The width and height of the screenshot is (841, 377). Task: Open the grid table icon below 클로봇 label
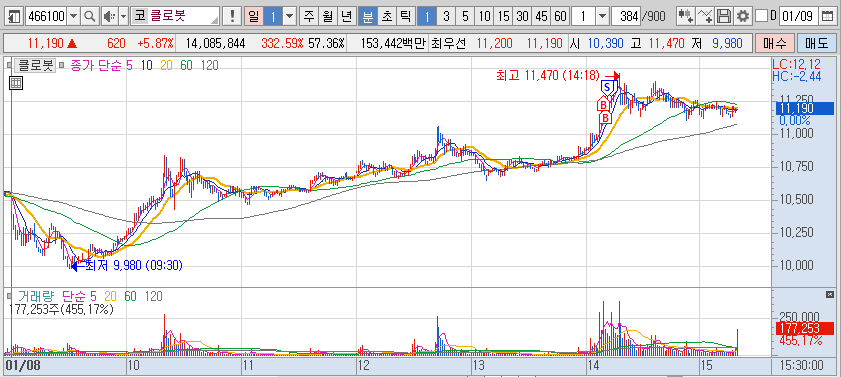coord(16,83)
